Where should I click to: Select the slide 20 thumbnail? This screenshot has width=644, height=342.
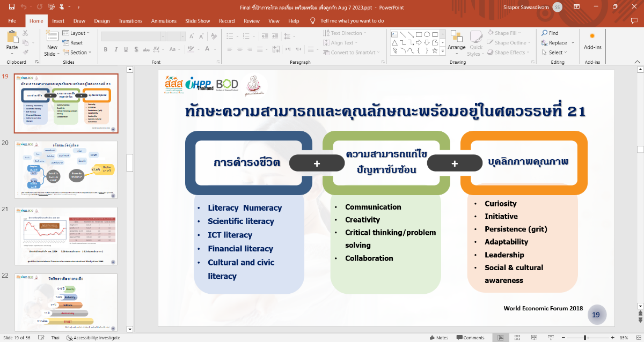tap(66, 170)
